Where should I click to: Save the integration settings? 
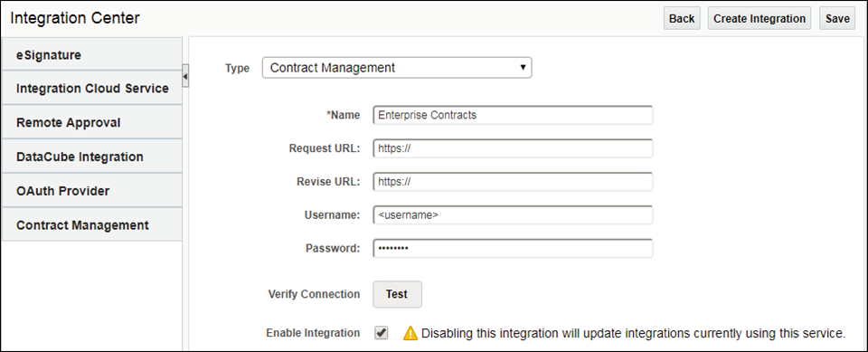point(837,18)
